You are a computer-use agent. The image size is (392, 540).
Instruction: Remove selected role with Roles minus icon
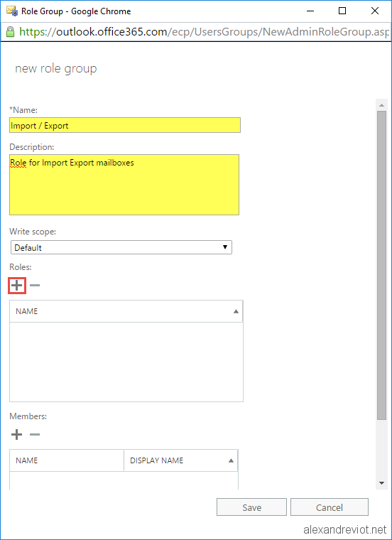[x=34, y=286]
